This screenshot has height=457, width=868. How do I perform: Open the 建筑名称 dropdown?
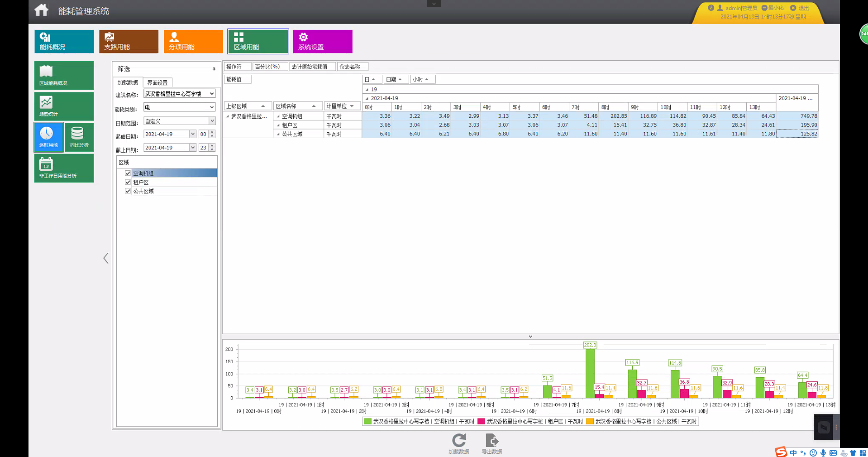(x=211, y=94)
